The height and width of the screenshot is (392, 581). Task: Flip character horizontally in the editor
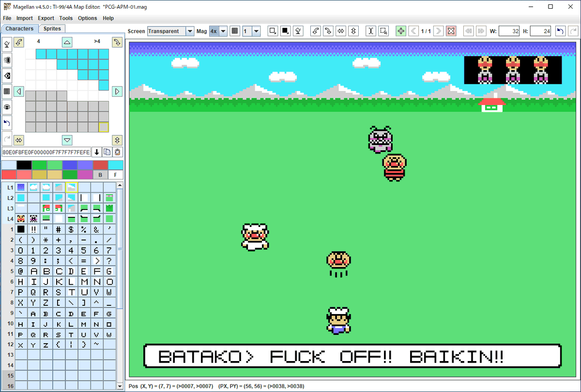pos(19,140)
